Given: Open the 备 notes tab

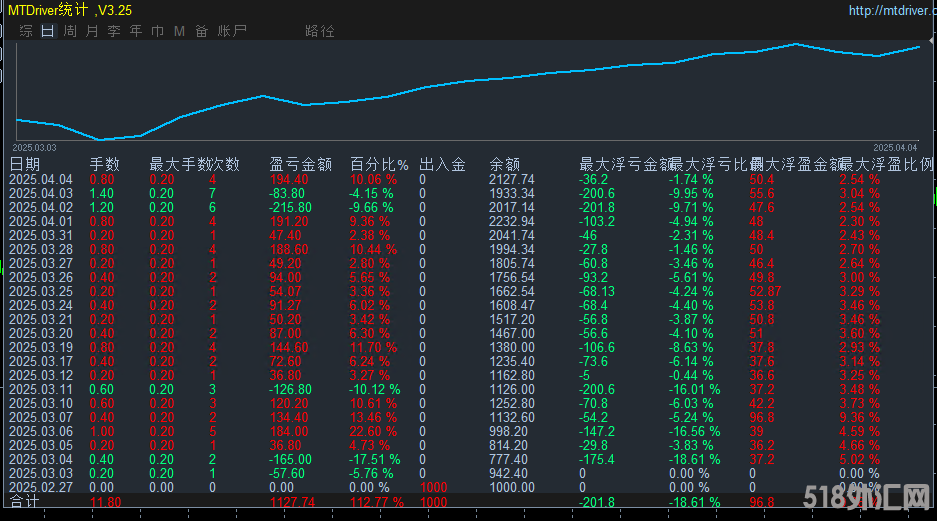Looking at the screenshot, I should point(201,31).
